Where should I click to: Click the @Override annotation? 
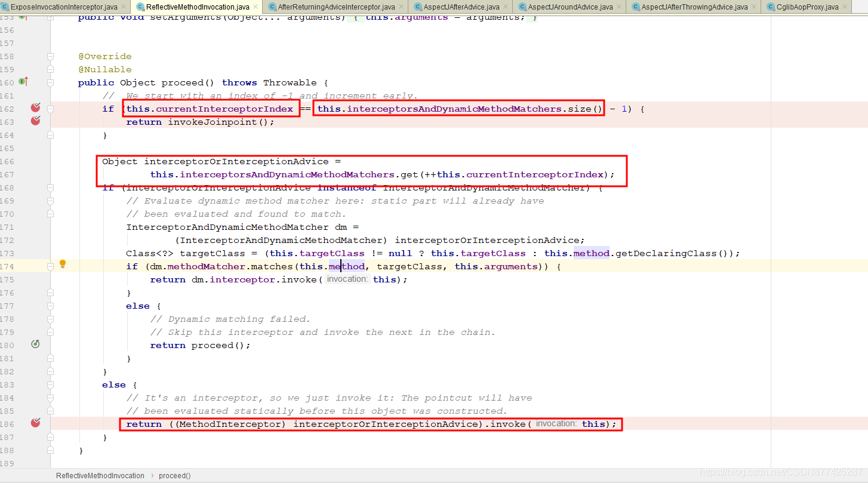pyautogui.click(x=105, y=57)
